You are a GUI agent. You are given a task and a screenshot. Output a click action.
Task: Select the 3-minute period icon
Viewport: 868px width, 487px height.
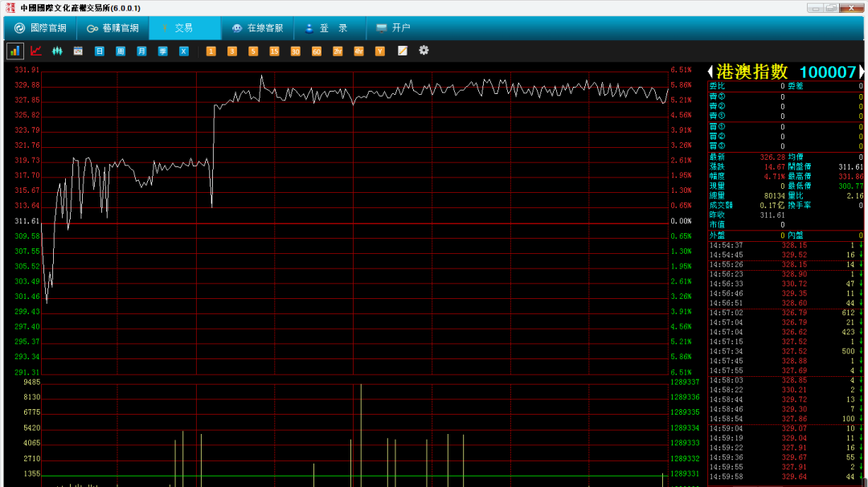(x=232, y=51)
